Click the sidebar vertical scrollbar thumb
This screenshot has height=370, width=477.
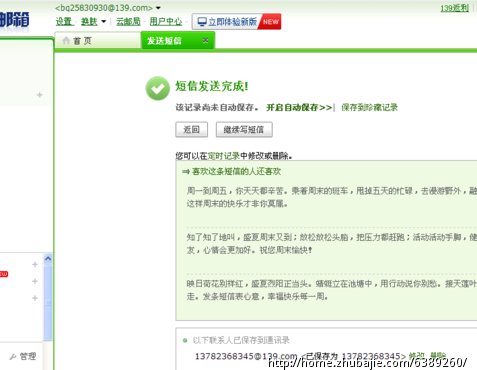(48, 303)
